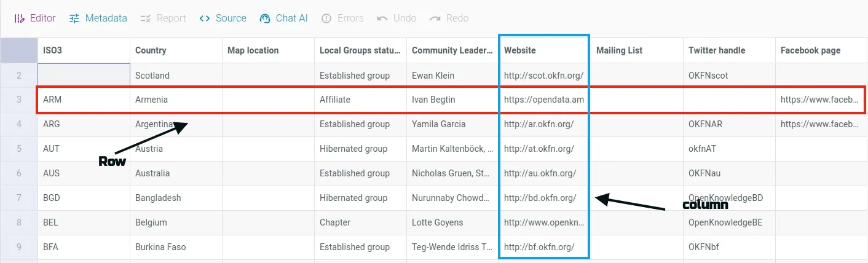Click the Report checklist icon
The image size is (868, 263).
(x=146, y=18)
